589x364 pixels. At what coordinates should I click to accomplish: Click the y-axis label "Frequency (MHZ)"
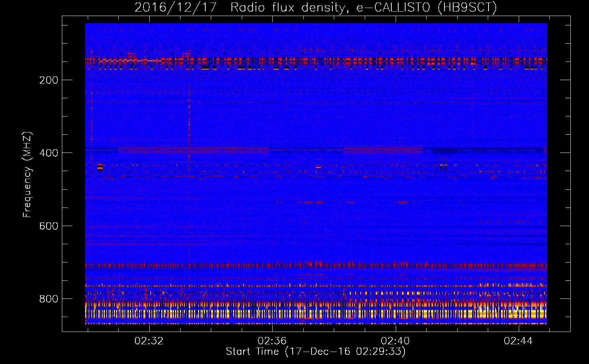click(x=27, y=175)
